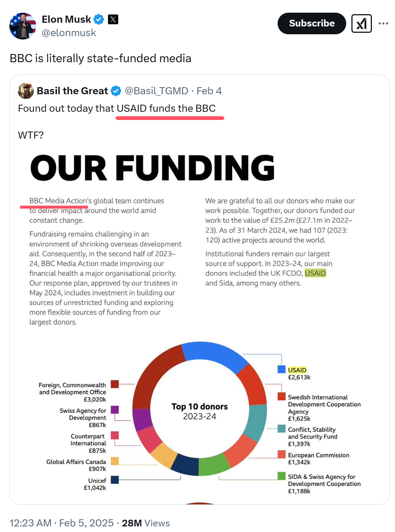Open the three-dot more options menu

383,23
